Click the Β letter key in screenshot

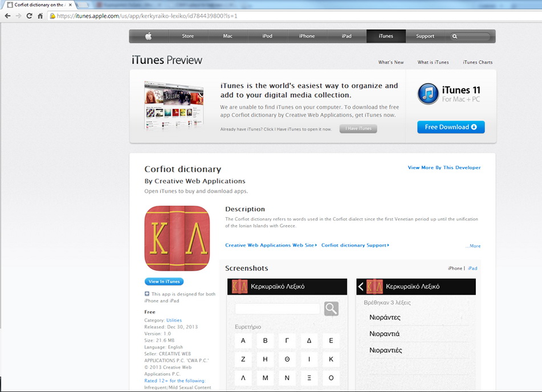click(x=265, y=341)
